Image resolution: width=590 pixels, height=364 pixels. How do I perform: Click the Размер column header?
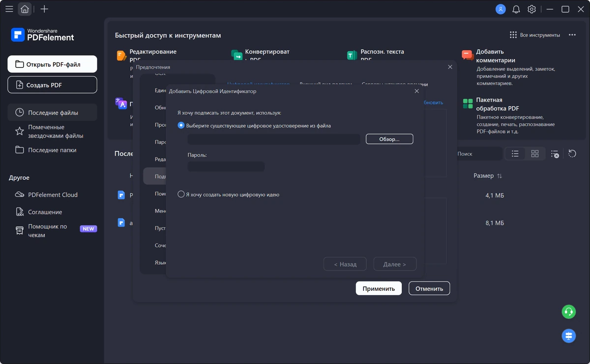[x=484, y=176]
